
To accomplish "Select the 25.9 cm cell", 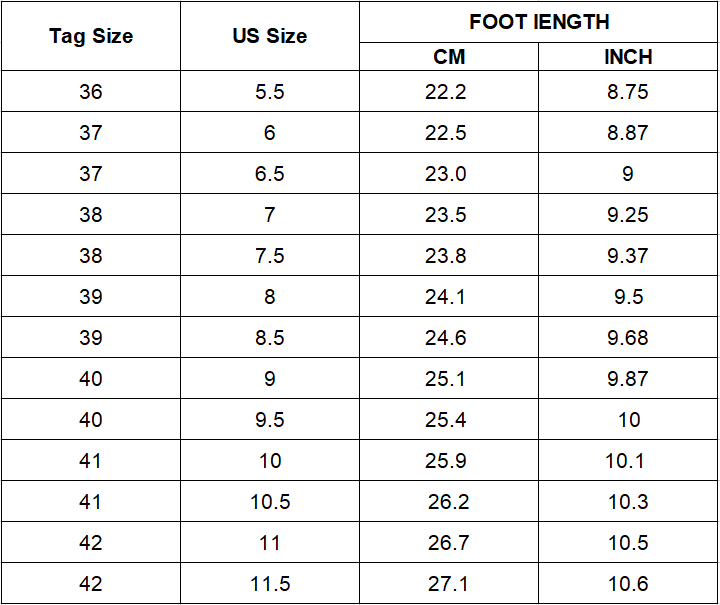I will [x=446, y=461].
